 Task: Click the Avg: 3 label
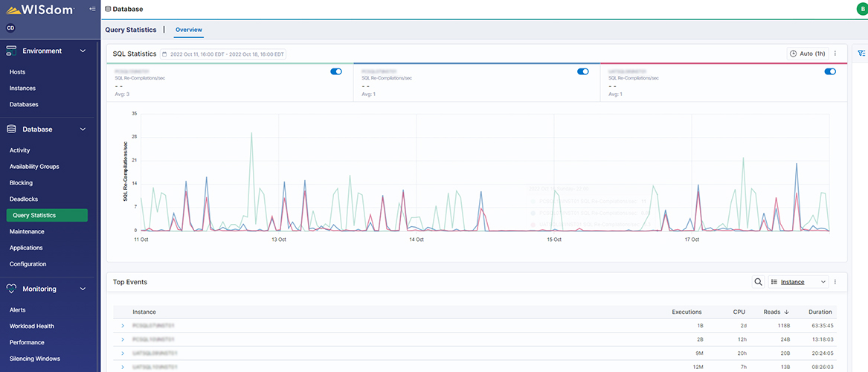120,94
